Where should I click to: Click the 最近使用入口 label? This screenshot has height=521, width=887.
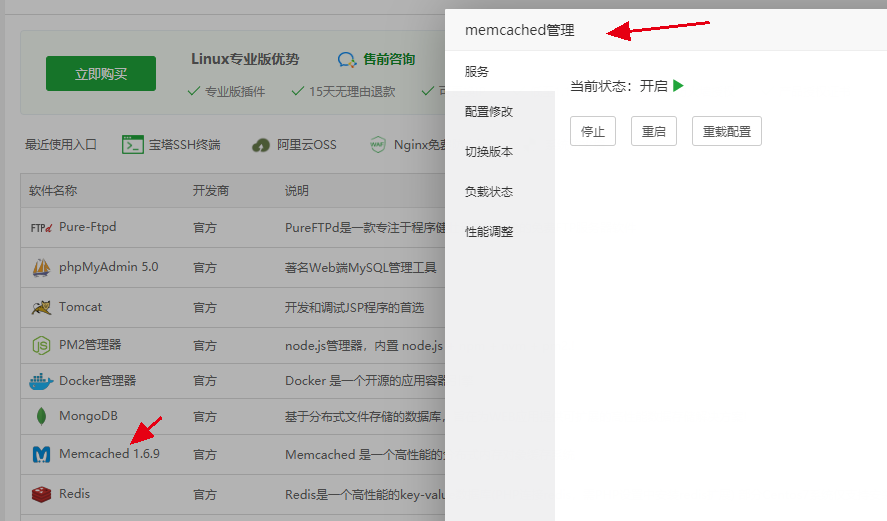click(x=61, y=145)
